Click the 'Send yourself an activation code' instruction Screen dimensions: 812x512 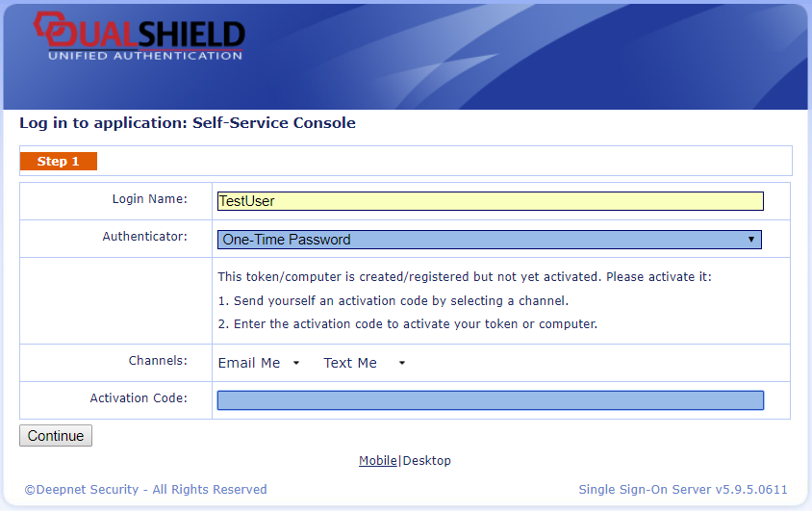pyautogui.click(x=393, y=301)
